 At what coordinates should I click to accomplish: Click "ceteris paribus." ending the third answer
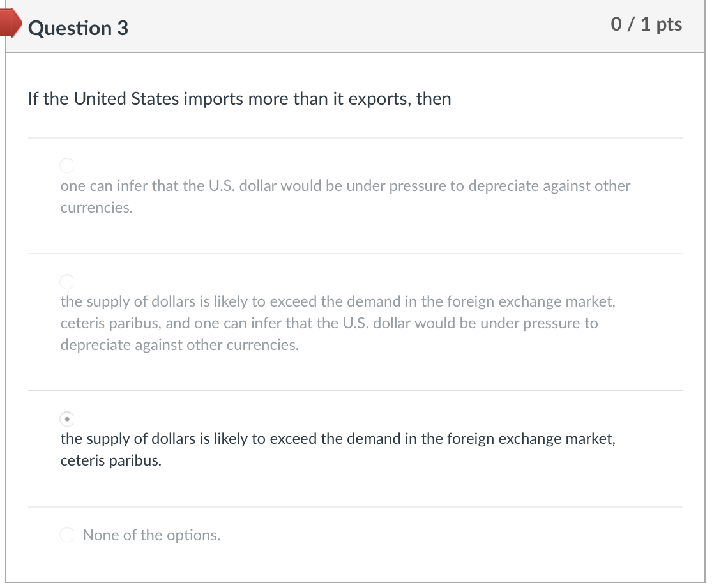point(111,460)
